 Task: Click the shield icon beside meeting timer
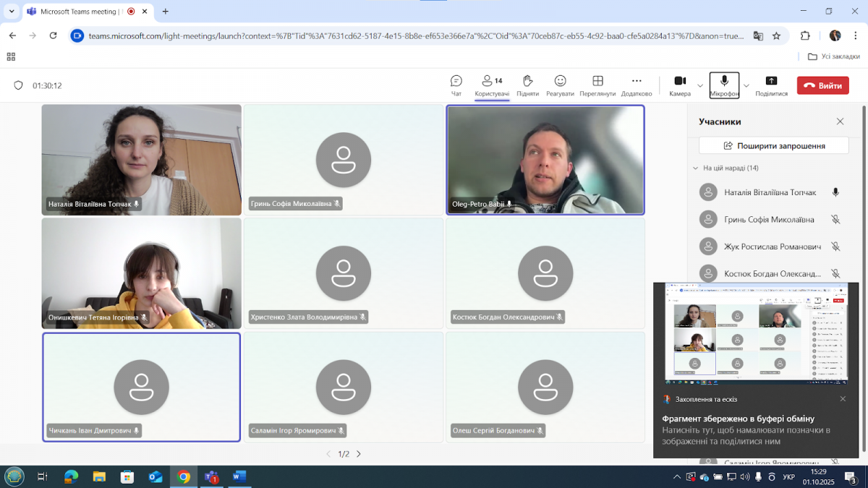pyautogui.click(x=19, y=85)
